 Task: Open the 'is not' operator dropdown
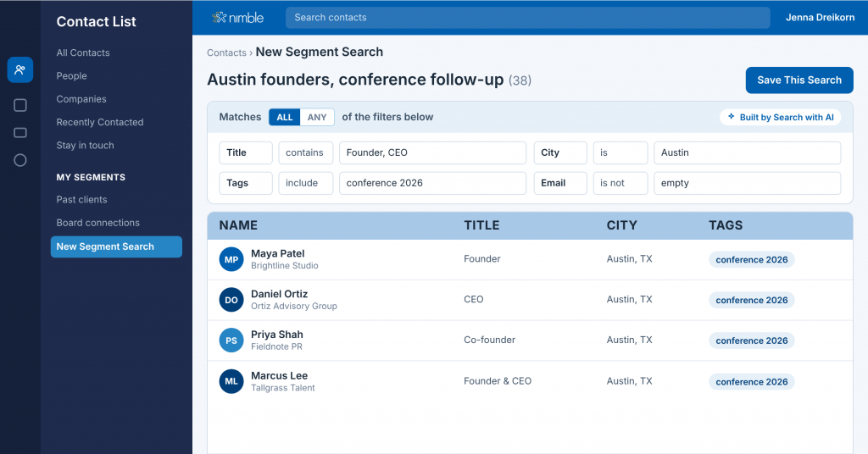[620, 183]
